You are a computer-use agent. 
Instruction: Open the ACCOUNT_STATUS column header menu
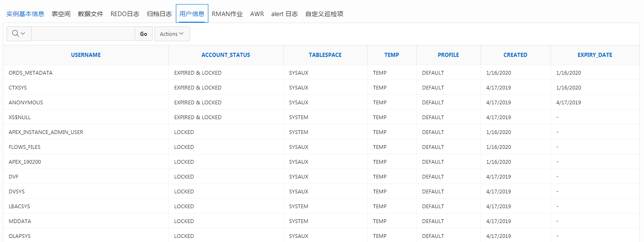[x=226, y=55]
